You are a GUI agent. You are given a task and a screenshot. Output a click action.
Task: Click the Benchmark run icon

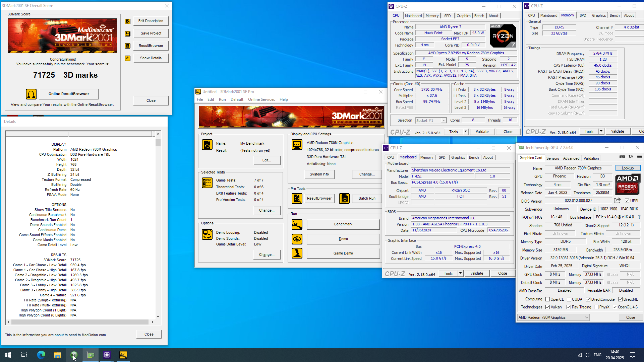(x=297, y=224)
